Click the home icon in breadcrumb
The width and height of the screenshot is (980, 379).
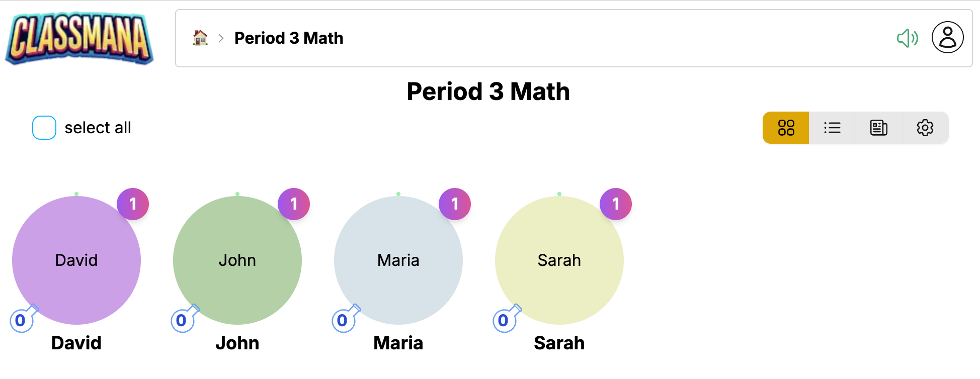pos(200,38)
